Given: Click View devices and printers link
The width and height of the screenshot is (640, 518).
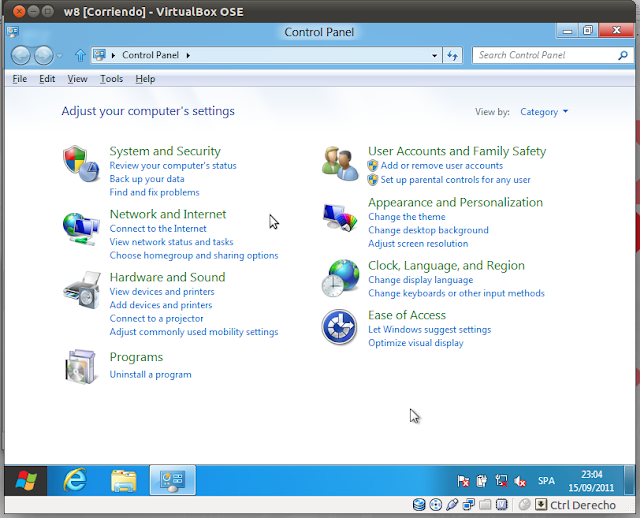Looking at the screenshot, I should (x=162, y=292).
